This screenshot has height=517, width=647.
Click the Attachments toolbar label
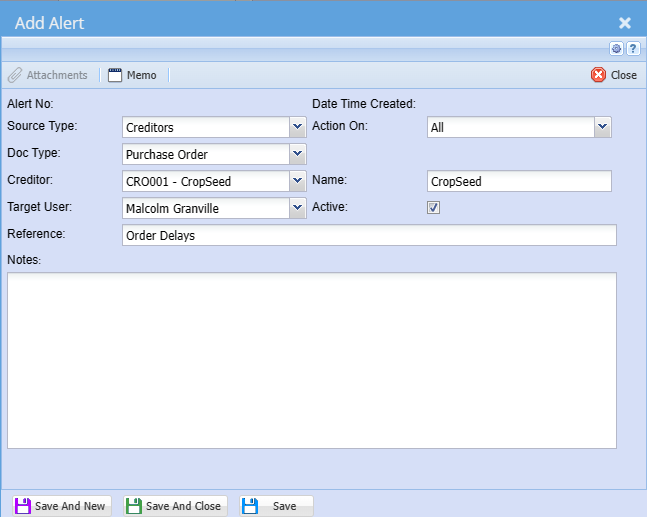point(57,75)
